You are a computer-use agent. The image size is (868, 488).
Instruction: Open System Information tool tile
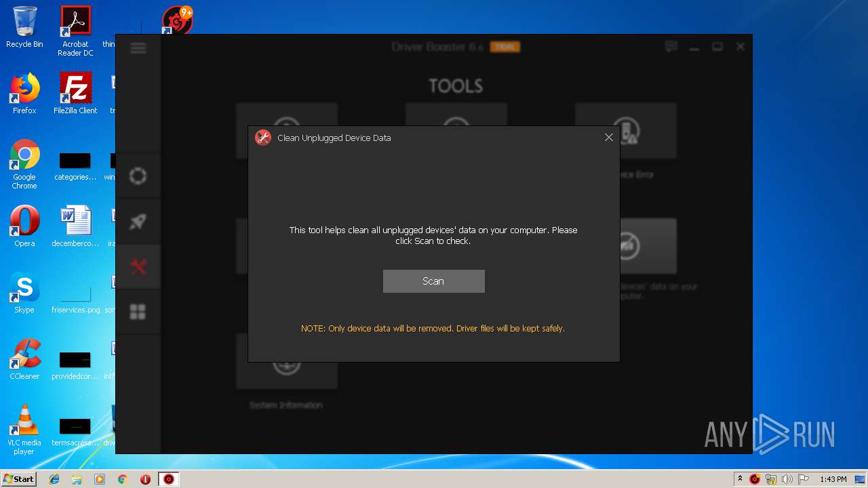286,373
